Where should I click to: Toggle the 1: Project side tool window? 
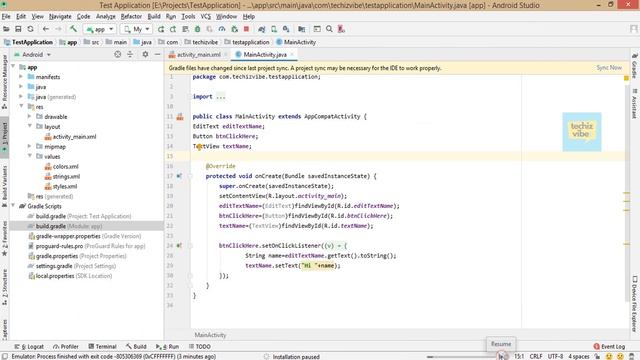pos(4,137)
